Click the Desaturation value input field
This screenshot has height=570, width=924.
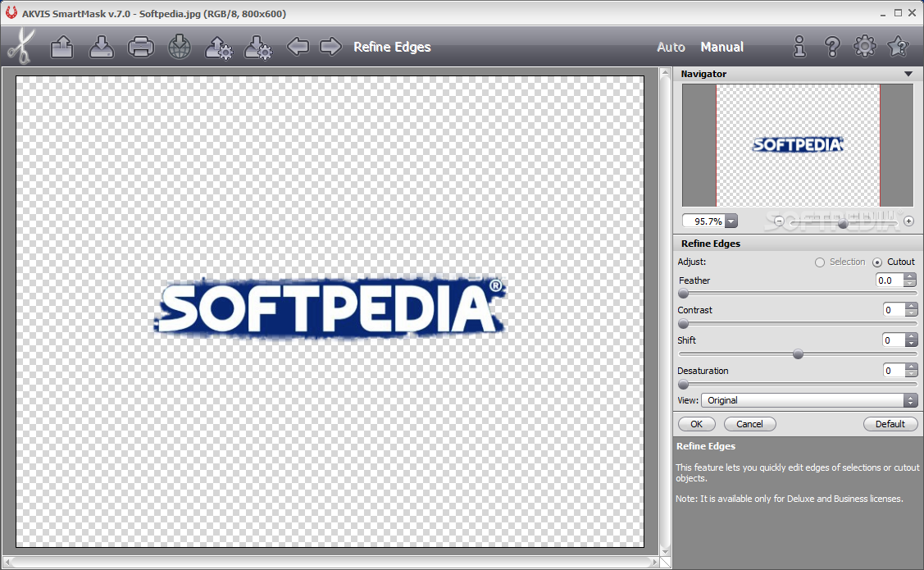[894, 370]
